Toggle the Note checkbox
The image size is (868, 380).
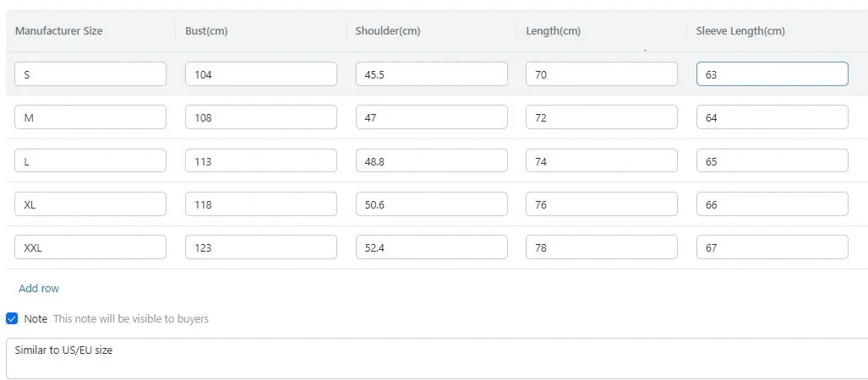(12, 318)
